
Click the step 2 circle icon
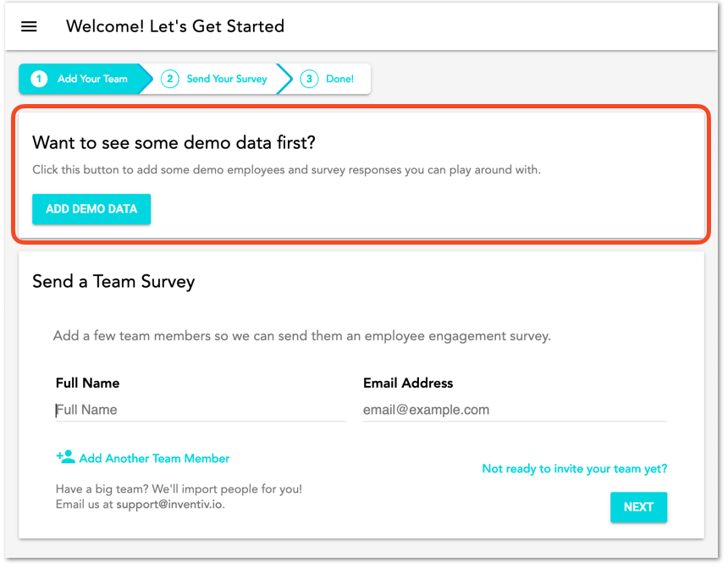coord(170,79)
